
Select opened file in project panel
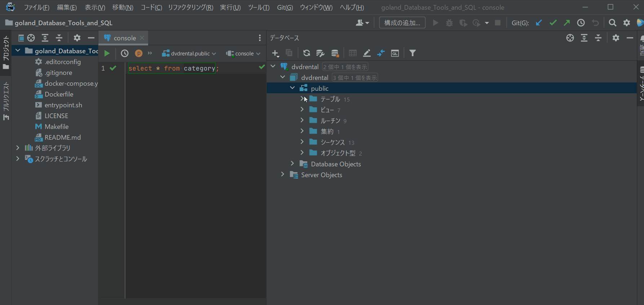click(31, 38)
